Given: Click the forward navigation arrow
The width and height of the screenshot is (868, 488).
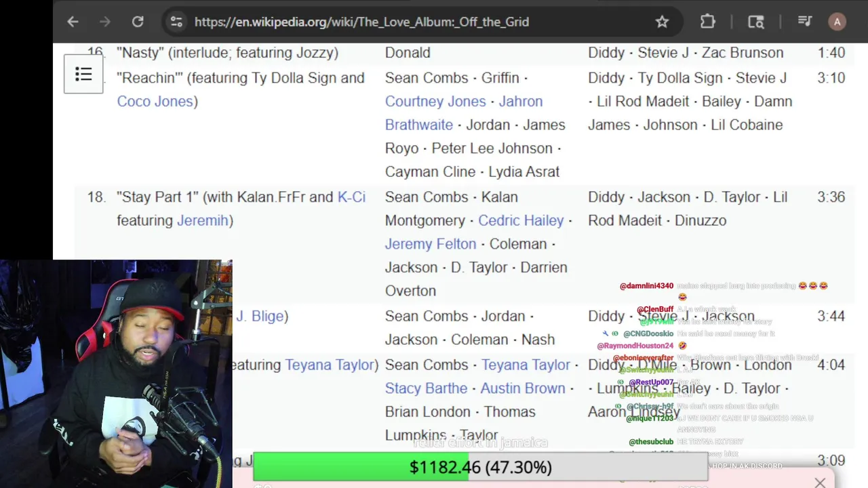Looking at the screenshot, I should click(x=104, y=22).
